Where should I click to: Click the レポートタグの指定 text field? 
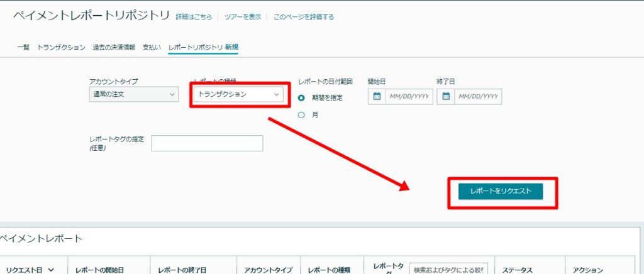207,143
